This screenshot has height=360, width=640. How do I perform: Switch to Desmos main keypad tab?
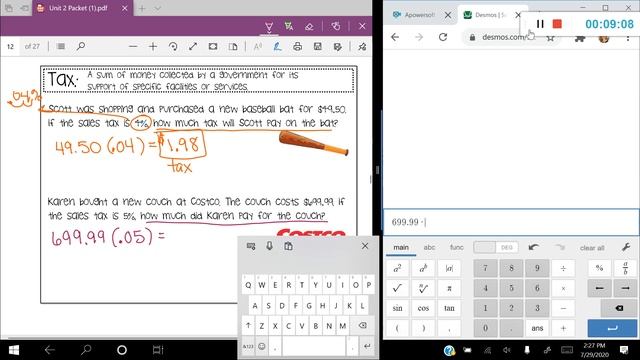tap(401, 248)
